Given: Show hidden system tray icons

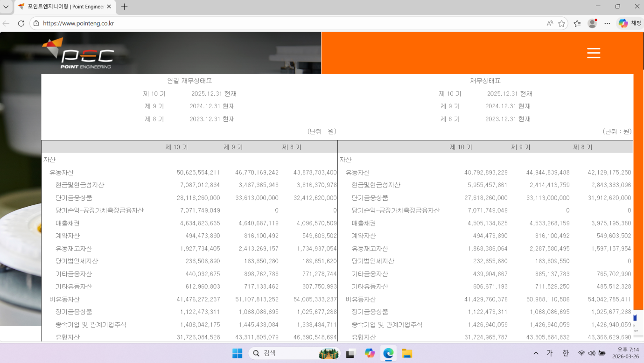Looking at the screenshot, I should pyautogui.click(x=536, y=353).
